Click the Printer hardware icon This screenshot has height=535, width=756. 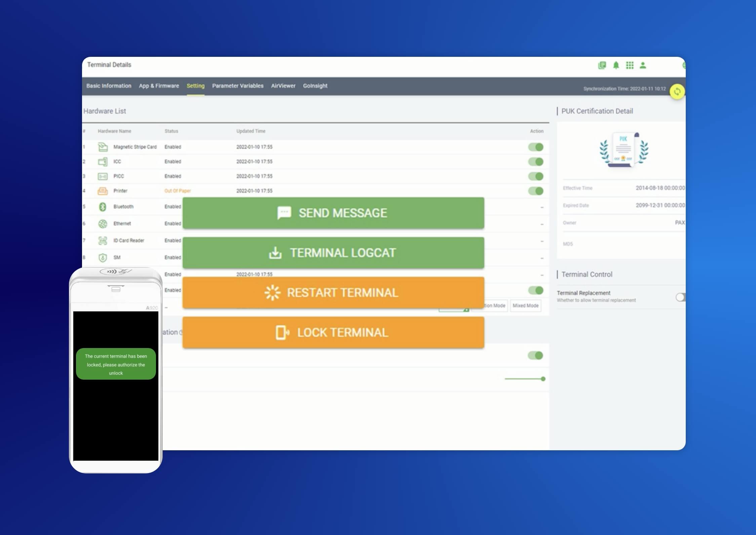tap(103, 191)
